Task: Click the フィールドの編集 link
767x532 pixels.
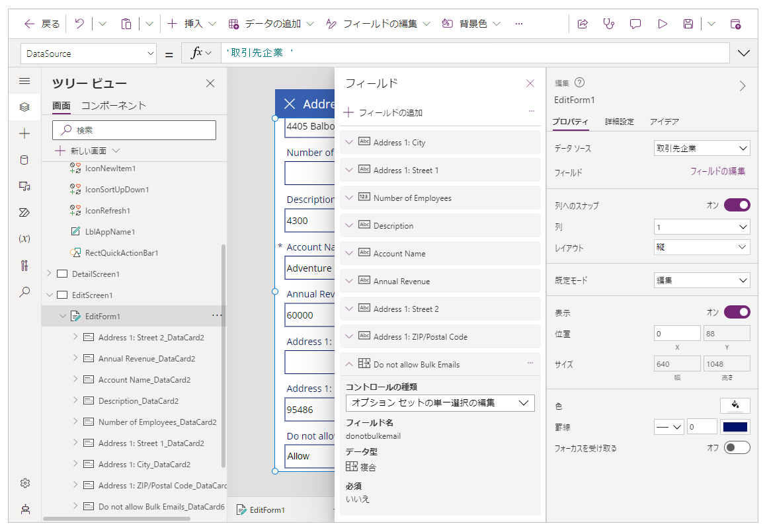Action: coord(717,171)
